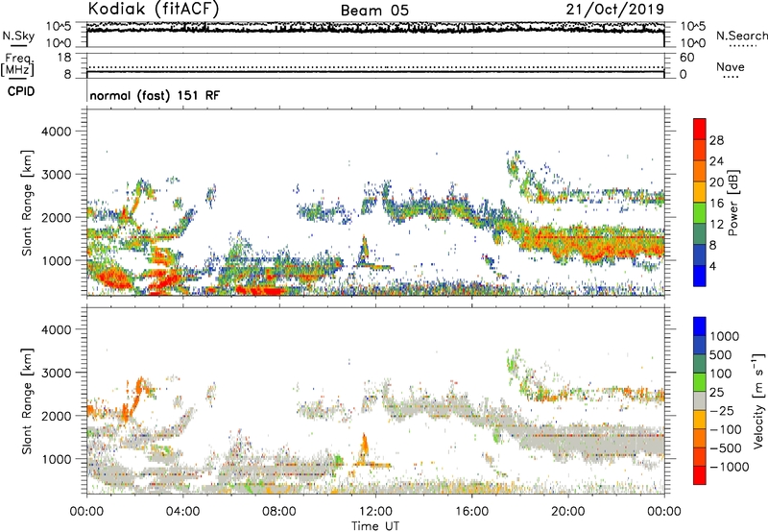The image size is (768, 532).
Task: Click the 'N.Sky' label
Action: [x=18, y=36]
